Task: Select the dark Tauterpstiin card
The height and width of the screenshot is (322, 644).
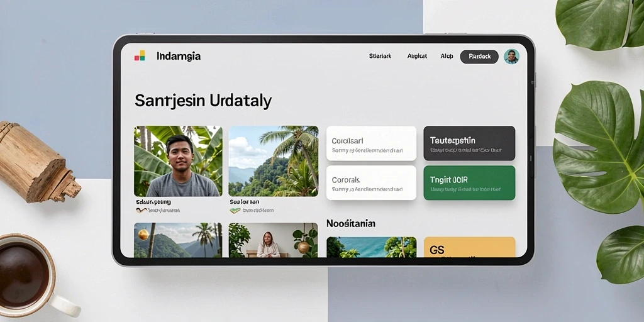Action: pos(469,143)
